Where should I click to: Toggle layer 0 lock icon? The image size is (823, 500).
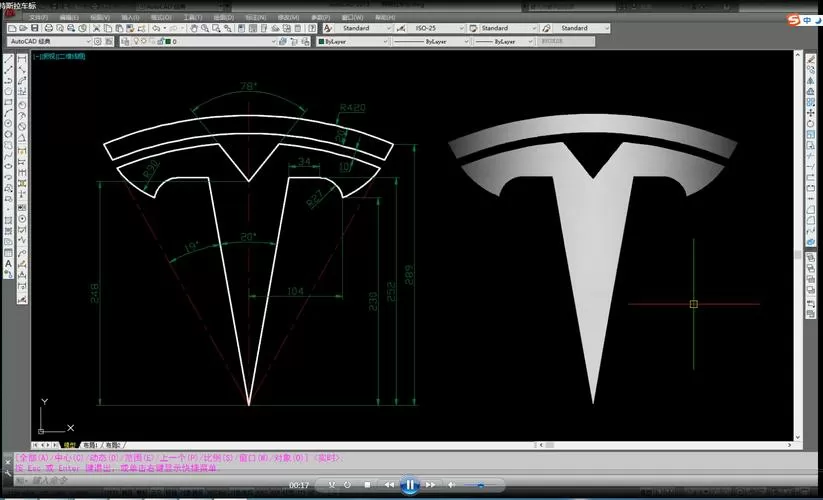pos(160,41)
